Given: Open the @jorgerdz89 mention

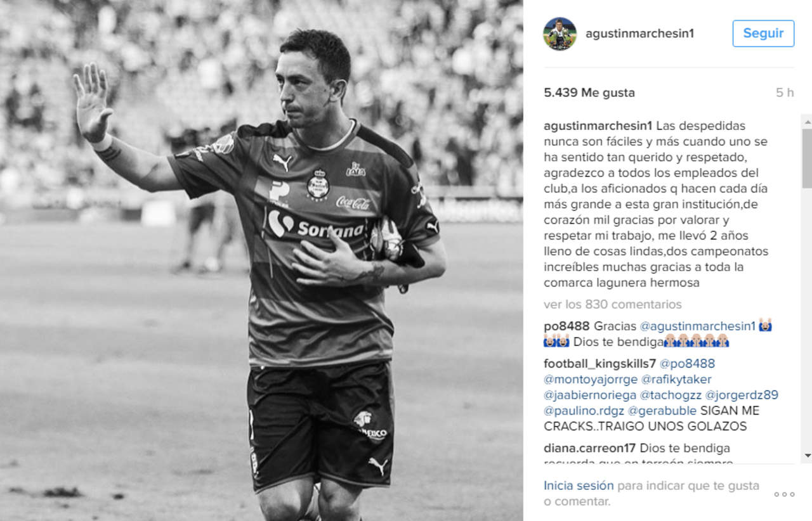Looking at the screenshot, I should 742,395.
